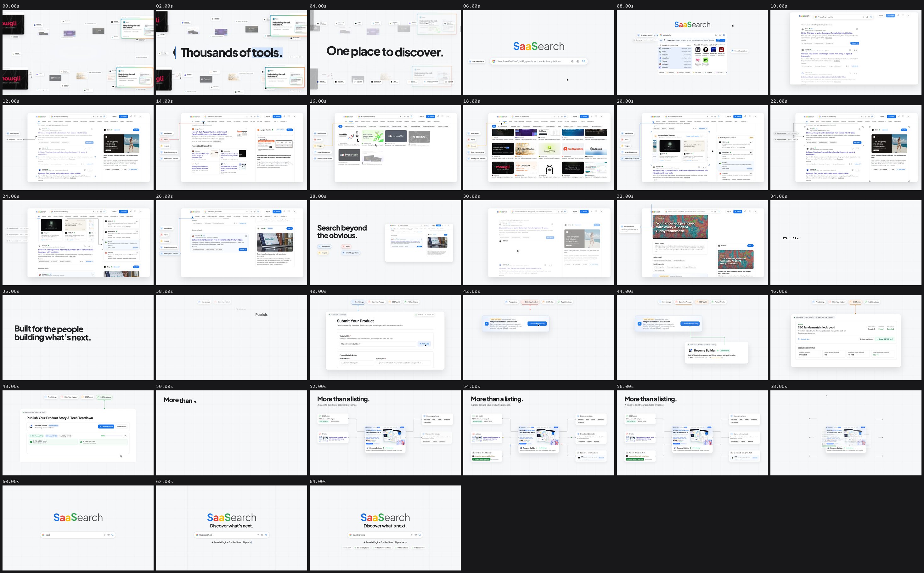
Task: Open the Free Listings tab in the 40.00s frame
Action: coord(358,302)
